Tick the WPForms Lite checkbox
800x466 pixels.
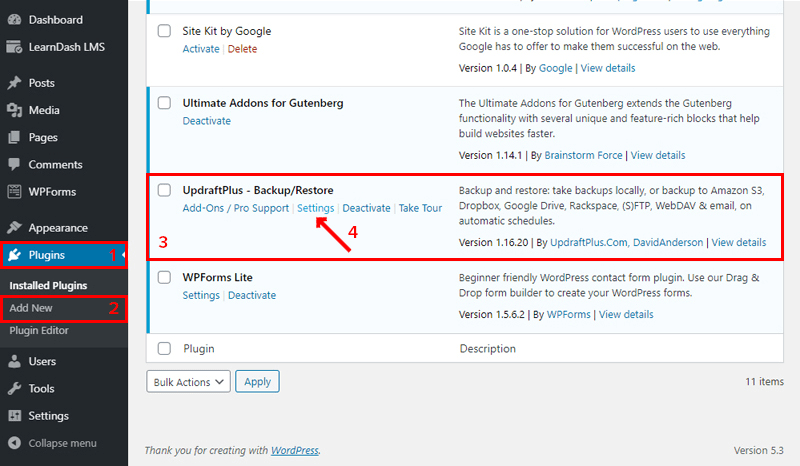tap(164, 277)
